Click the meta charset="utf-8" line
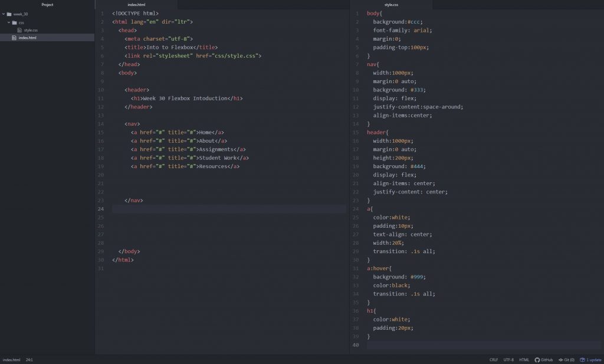The width and height of the screenshot is (604, 364). click(159, 39)
